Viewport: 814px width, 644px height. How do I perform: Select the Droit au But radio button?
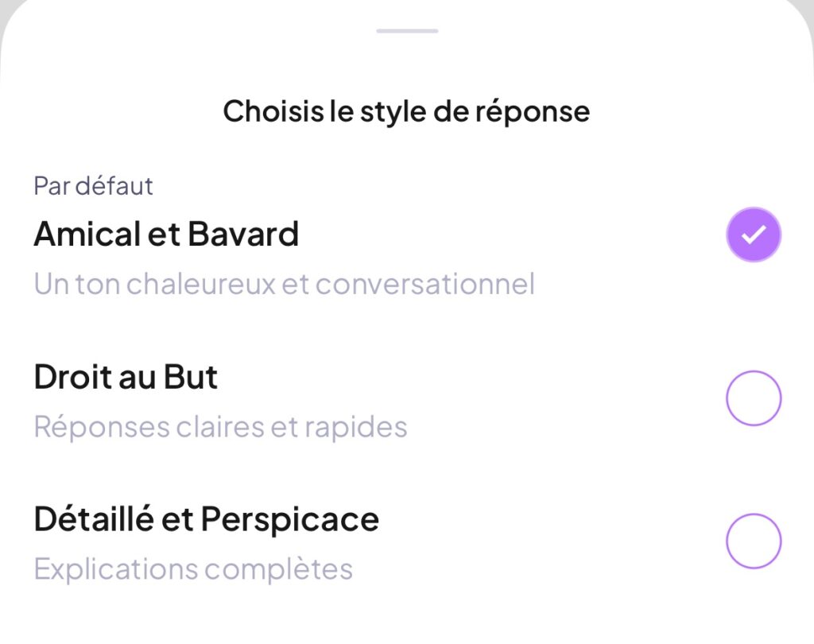coord(754,398)
